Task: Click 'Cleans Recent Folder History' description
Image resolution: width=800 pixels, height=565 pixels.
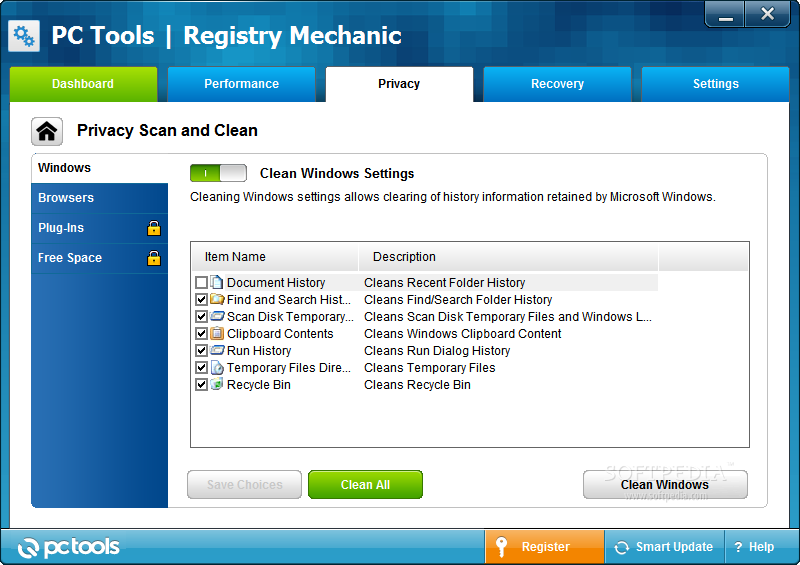Action: (x=444, y=283)
